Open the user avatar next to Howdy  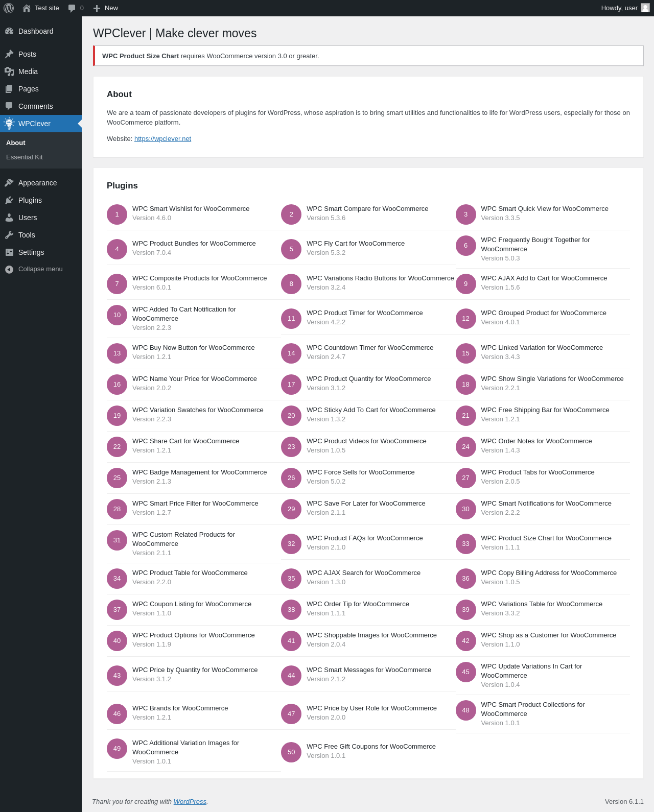(x=645, y=8)
